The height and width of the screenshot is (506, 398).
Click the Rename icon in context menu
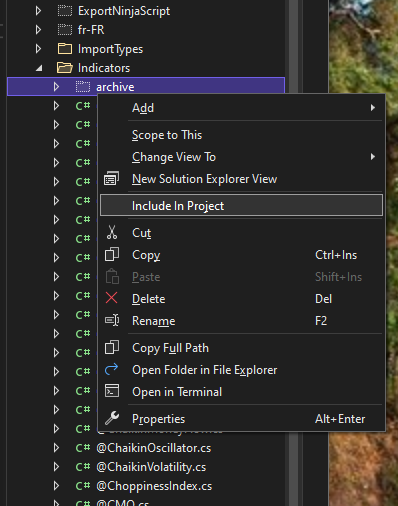tap(112, 320)
